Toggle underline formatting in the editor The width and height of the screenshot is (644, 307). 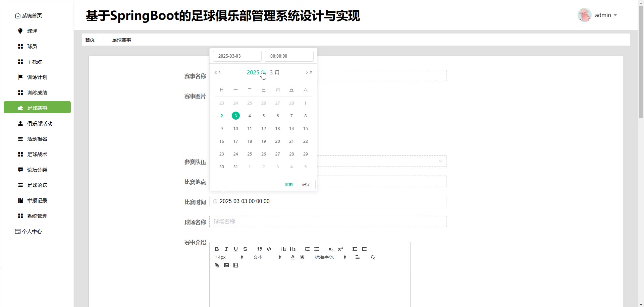[236, 249]
